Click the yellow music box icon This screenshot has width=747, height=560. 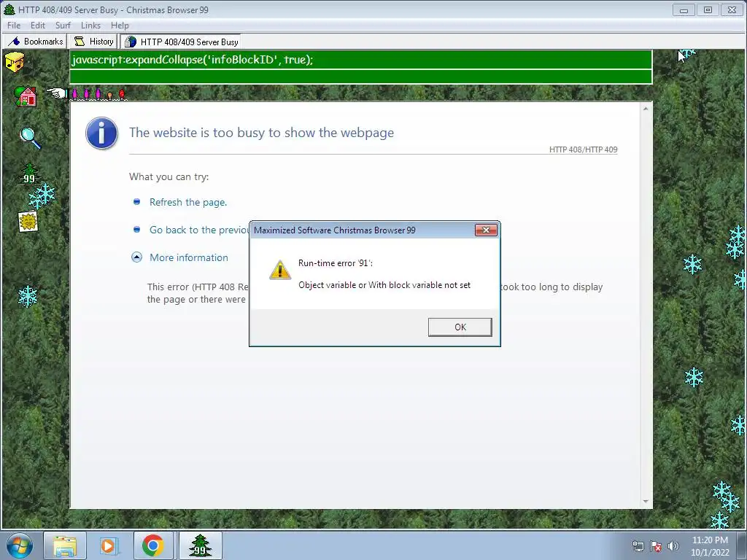15,62
